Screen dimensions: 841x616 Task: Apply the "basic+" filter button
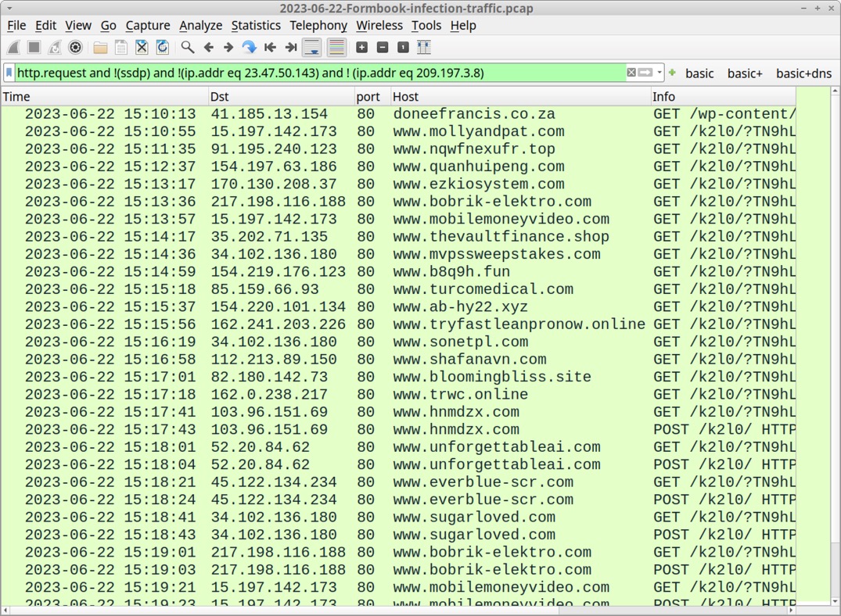745,73
